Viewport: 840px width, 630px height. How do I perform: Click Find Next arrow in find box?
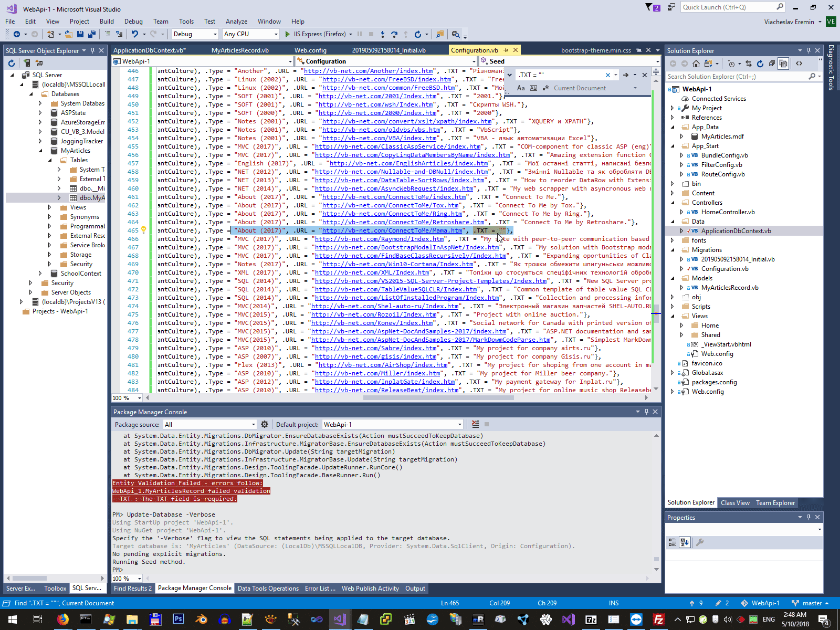point(626,75)
